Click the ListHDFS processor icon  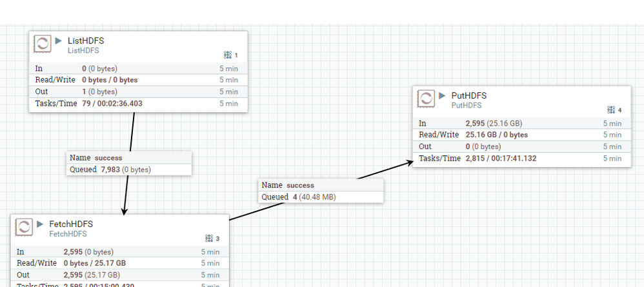pos(43,44)
